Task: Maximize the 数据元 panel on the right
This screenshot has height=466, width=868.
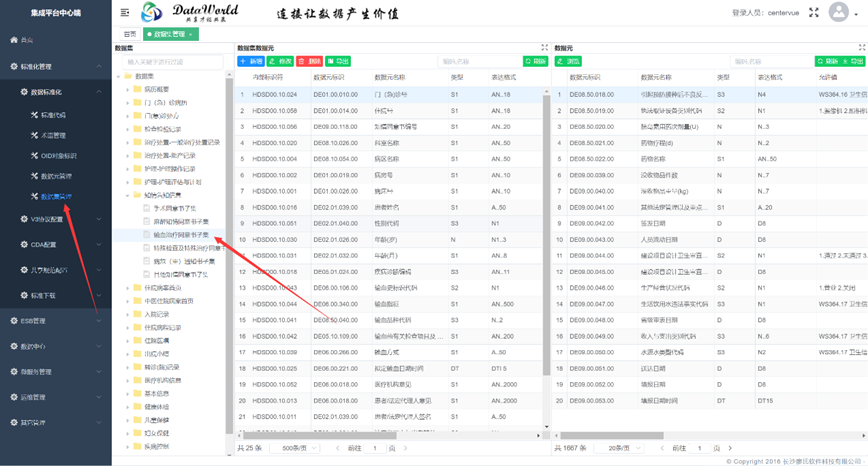Action: pos(862,48)
